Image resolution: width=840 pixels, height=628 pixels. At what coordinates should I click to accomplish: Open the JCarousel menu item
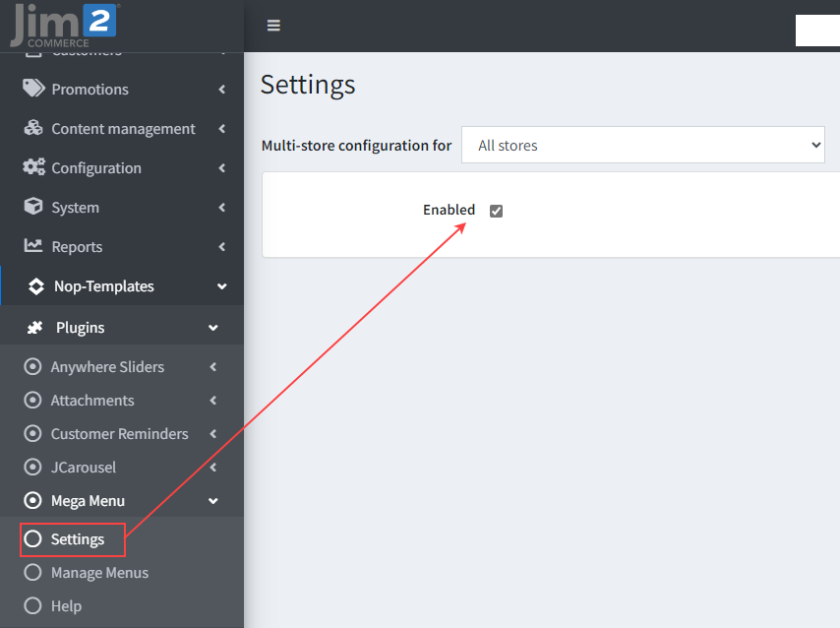tap(83, 468)
